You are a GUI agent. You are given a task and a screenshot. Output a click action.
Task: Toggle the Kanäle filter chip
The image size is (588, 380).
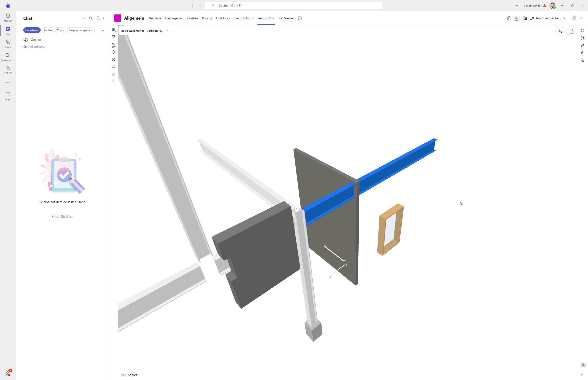coord(47,30)
